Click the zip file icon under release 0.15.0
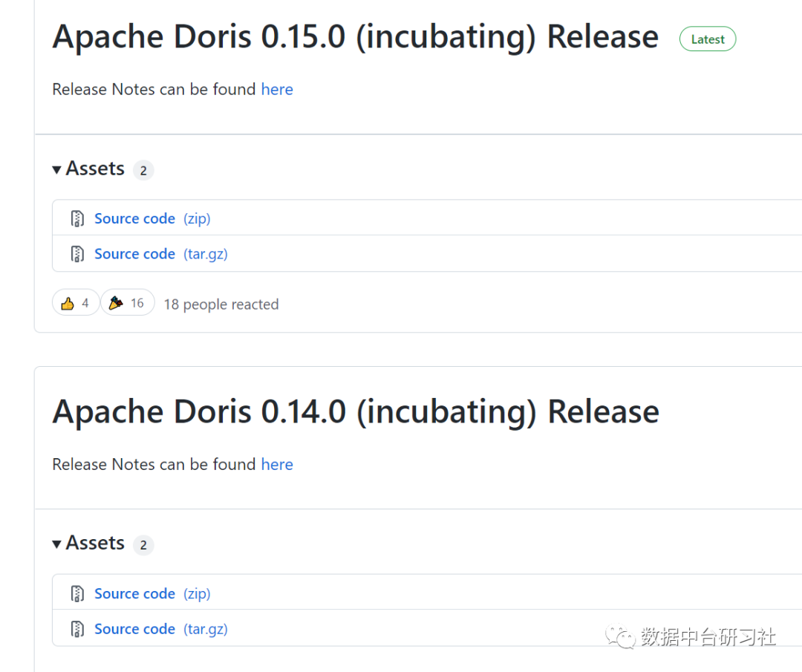The image size is (802, 672). [77, 218]
